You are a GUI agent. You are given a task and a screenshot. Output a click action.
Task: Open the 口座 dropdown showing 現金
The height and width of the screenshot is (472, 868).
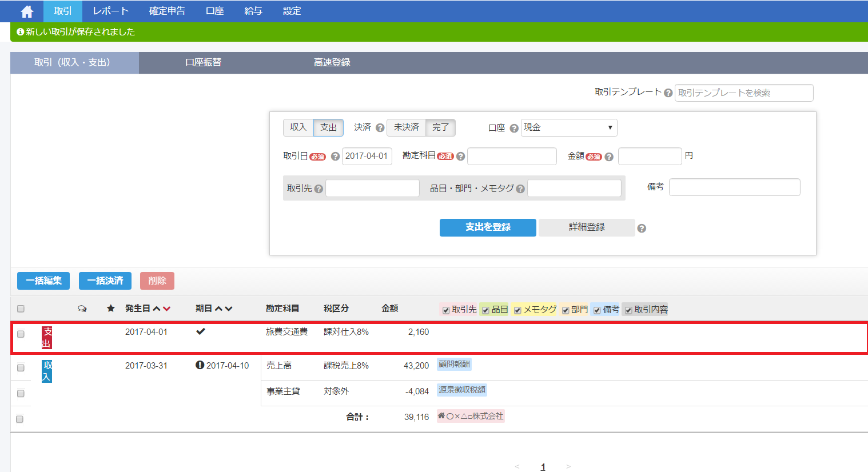568,127
